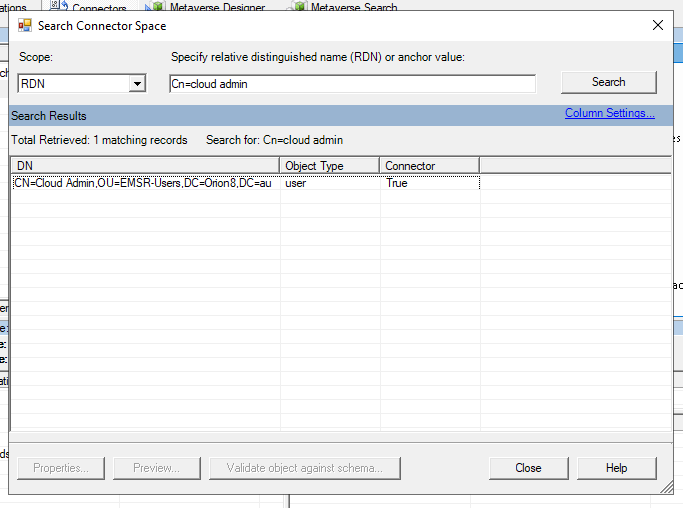The height and width of the screenshot is (508, 683).
Task: Click the Properties button
Action: pyautogui.click(x=61, y=467)
